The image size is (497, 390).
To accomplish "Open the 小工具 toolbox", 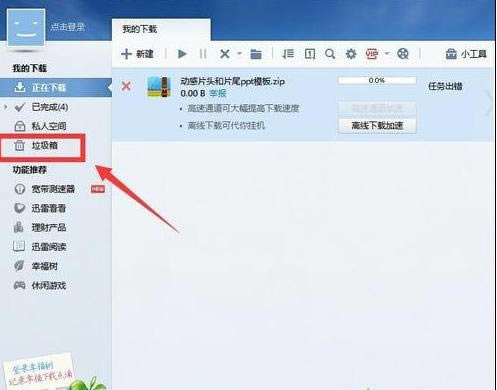I will click(466, 54).
